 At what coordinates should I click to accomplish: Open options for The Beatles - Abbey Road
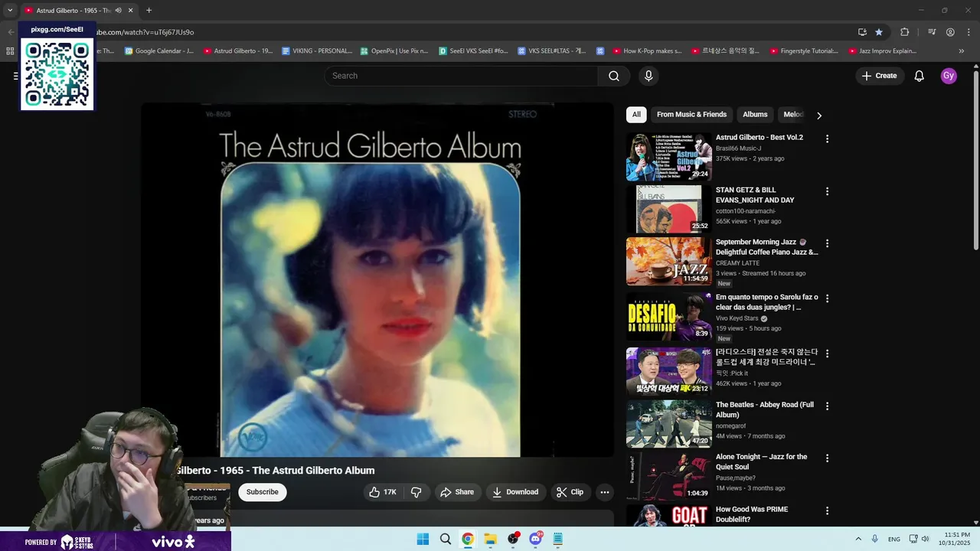tap(827, 406)
